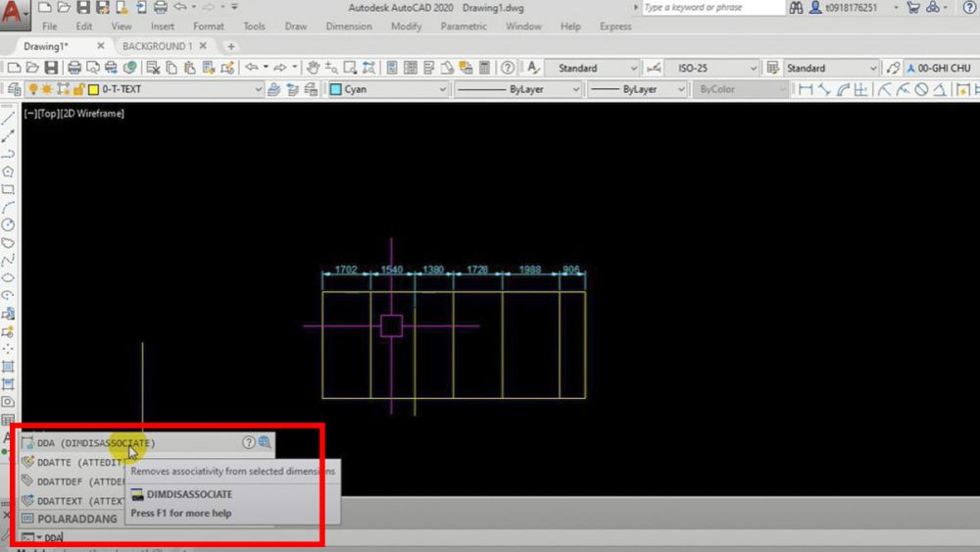Click Diameter Dimension icon

(x=921, y=89)
